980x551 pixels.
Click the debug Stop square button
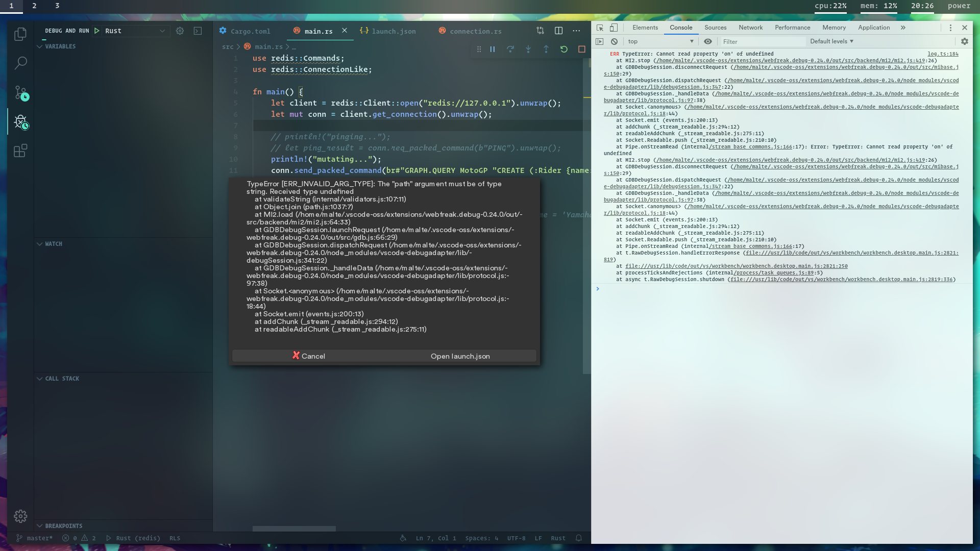[581, 49]
